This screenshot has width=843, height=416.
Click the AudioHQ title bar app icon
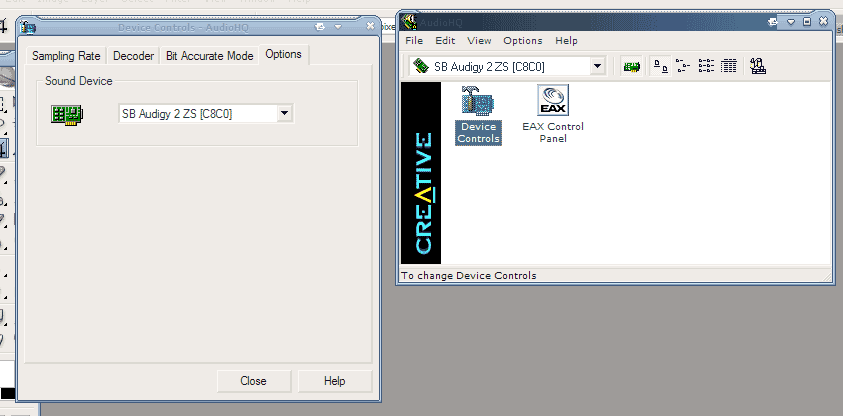point(410,22)
